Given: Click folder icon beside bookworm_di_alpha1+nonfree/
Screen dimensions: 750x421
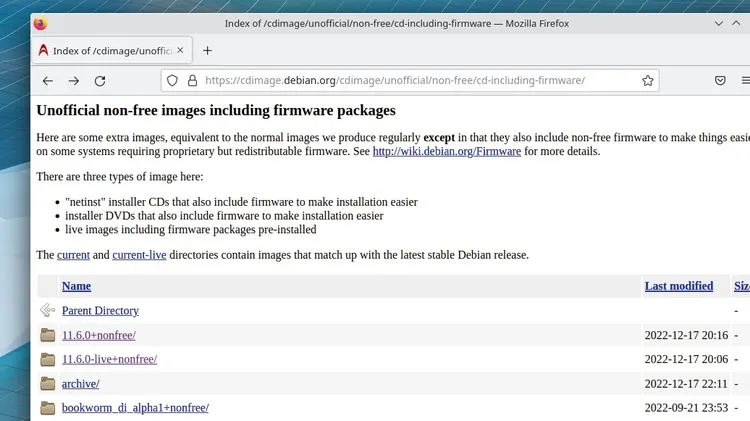Looking at the screenshot, I should [x=47, y=408].
